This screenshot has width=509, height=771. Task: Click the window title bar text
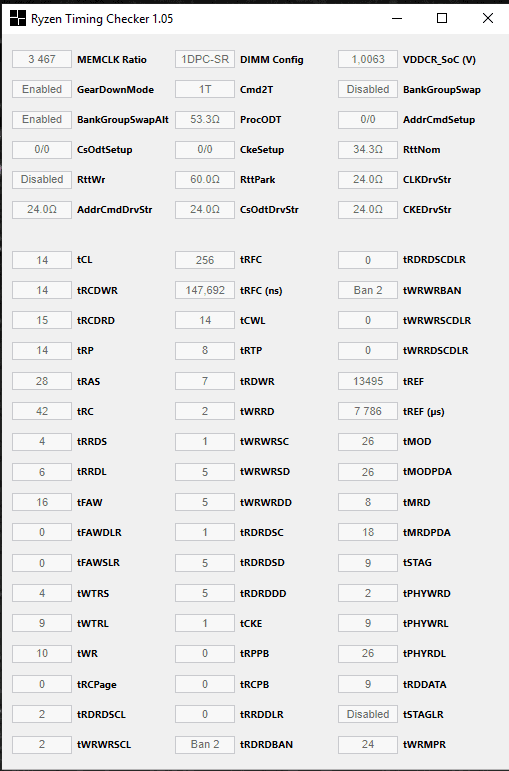pyautogui.click(x=102, y=19)
